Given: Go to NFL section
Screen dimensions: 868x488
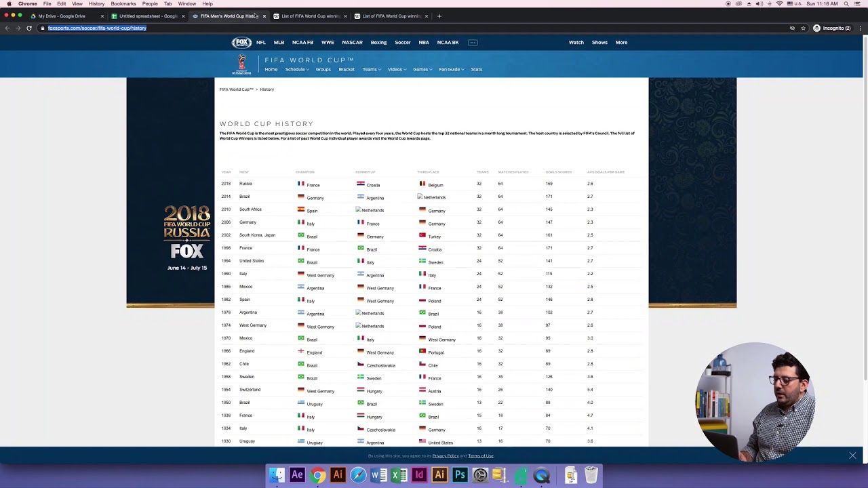Looking at the screenshot, I should 261,42.
